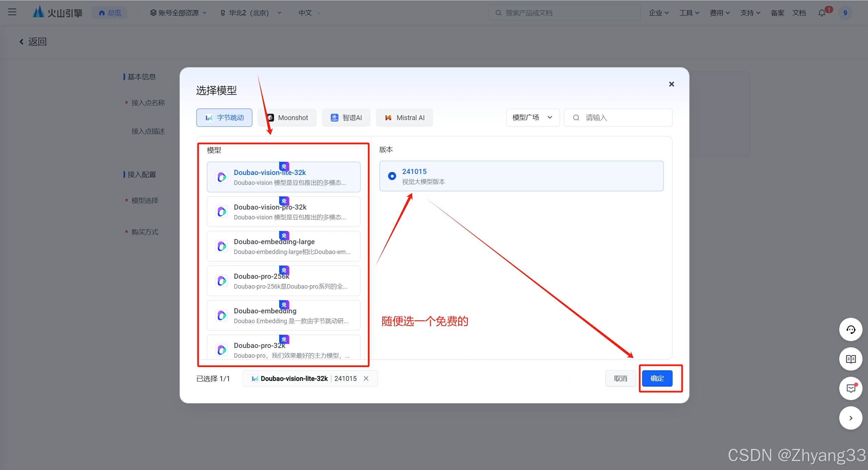Screen dimensions: 868x470
Task: Open the documentation book icon
Action: pyautogui.click(x=850, y=359)
